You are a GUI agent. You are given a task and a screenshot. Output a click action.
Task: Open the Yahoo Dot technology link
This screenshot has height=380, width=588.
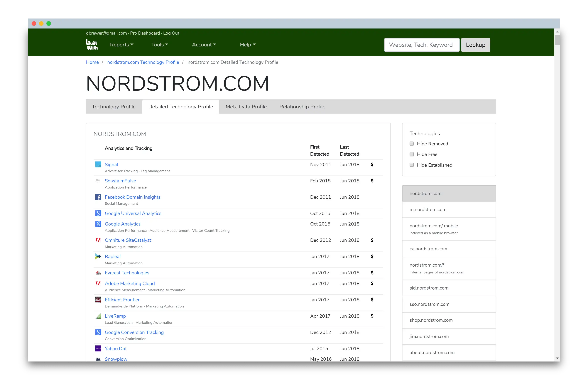(x=116, y=348)
